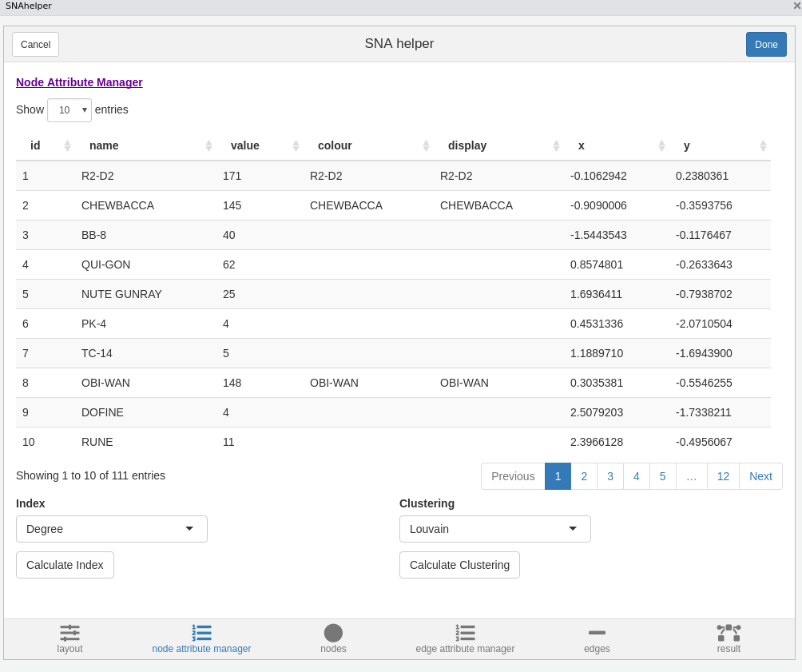Switch to the nodes circle icon
Image resolution: width=802 pixels, height=672 pixels.
pyautogui.click(x=333, y=633)
